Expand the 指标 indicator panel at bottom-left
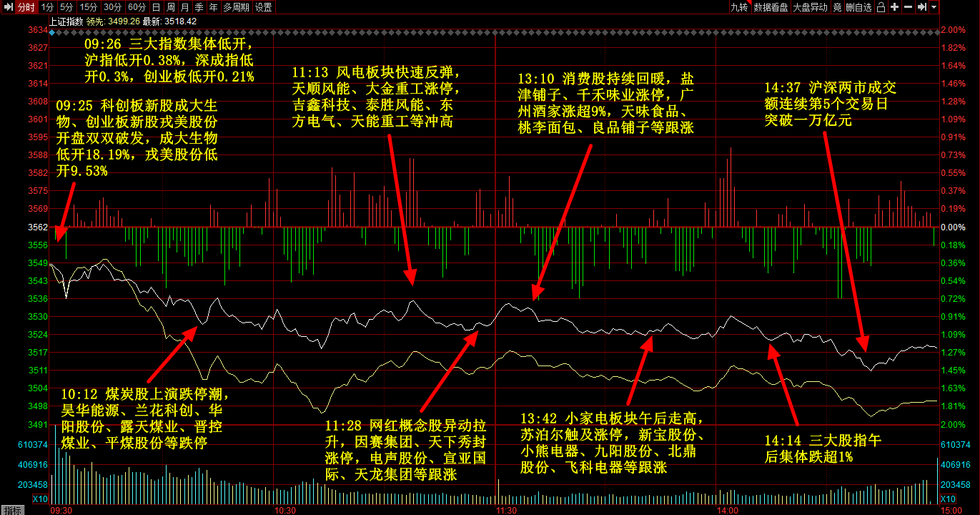Screen dimensions: 980x515 [x=12, y=510]
